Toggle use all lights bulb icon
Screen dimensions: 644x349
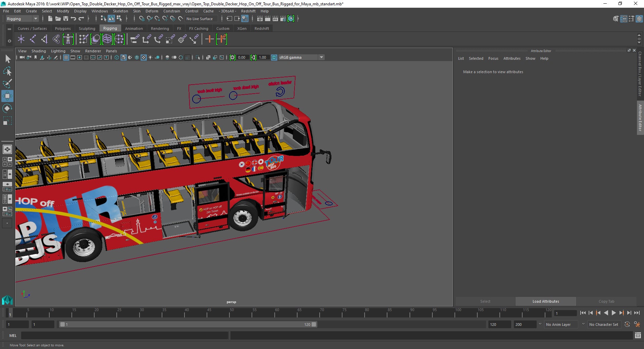coord(150,57)
